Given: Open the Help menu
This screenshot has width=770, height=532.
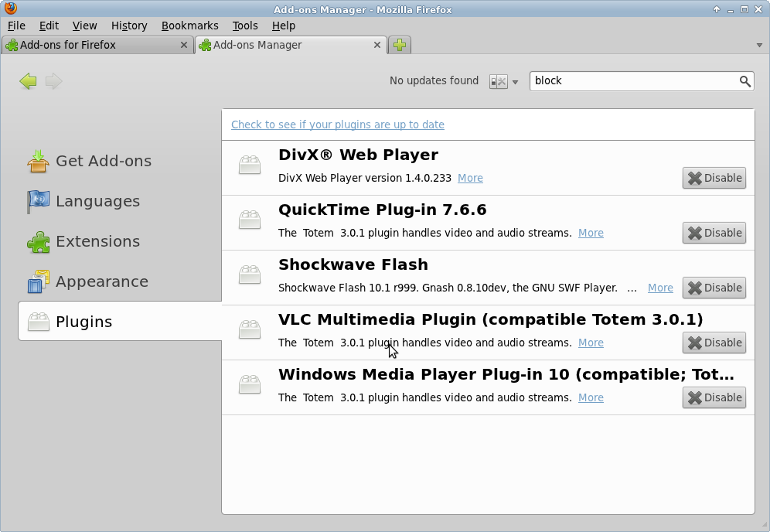Looking at the screenshot, I should [x=284, y=26].
